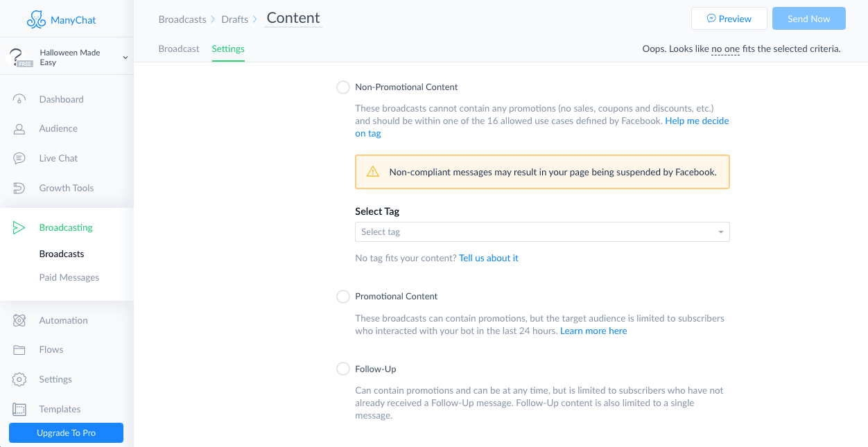Click the Growth Tools magnet icon
This screenshot has width=868, height=447.
[x=19, y=188]
